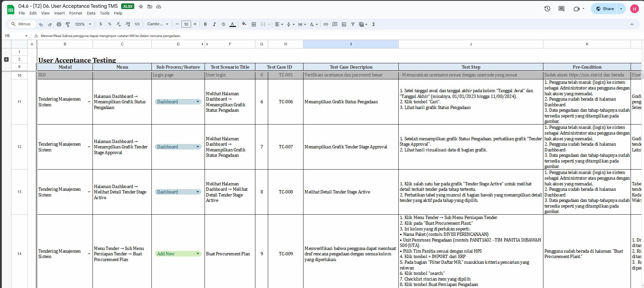
Task: Click the font size input field
Action: click(186, 24)
